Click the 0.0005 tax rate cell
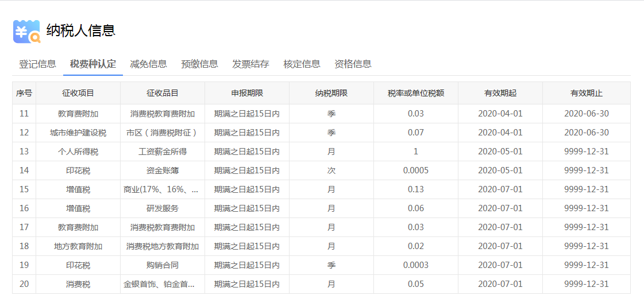 415,170
